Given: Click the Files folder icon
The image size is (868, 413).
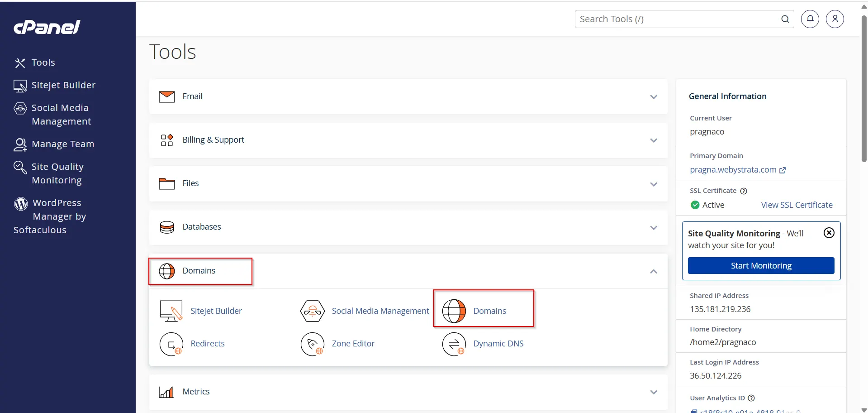Looking at the screenshot, I should pos(167,183).
